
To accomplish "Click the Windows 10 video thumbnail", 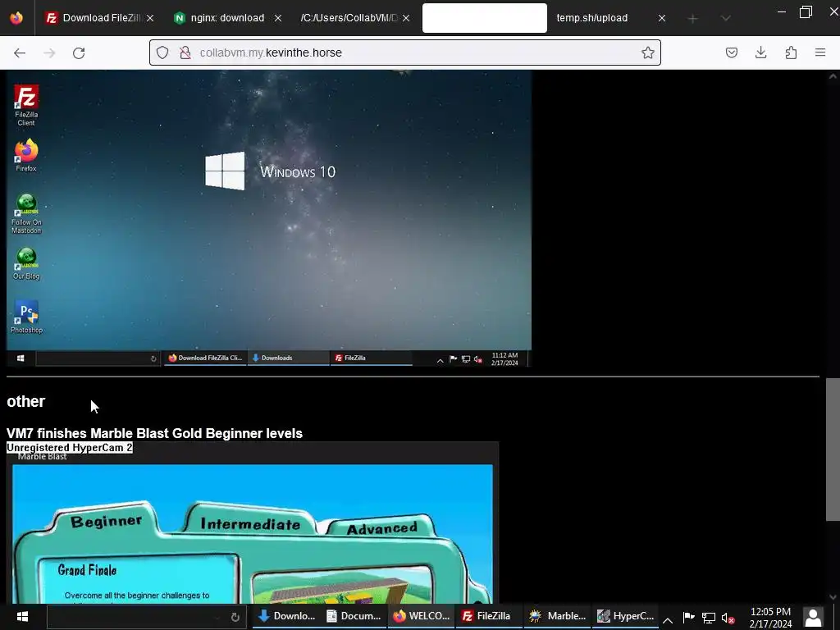I will pyautogui.click(x=269, y=218).
